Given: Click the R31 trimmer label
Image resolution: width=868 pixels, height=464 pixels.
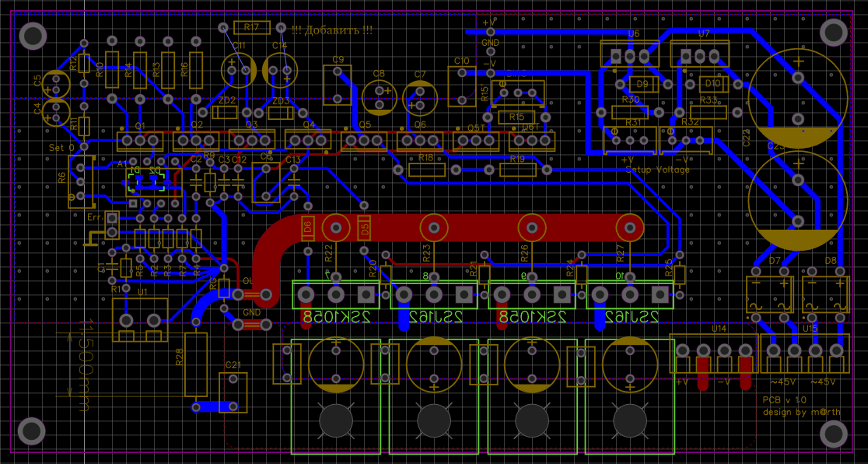Looking at the screenshot, I should [633, 122].
